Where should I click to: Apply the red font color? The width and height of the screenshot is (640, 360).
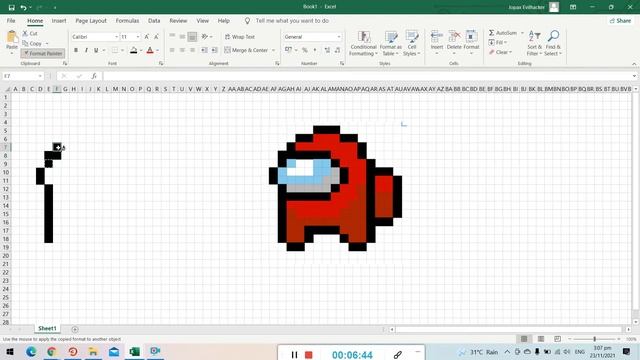tap(150, 50)
